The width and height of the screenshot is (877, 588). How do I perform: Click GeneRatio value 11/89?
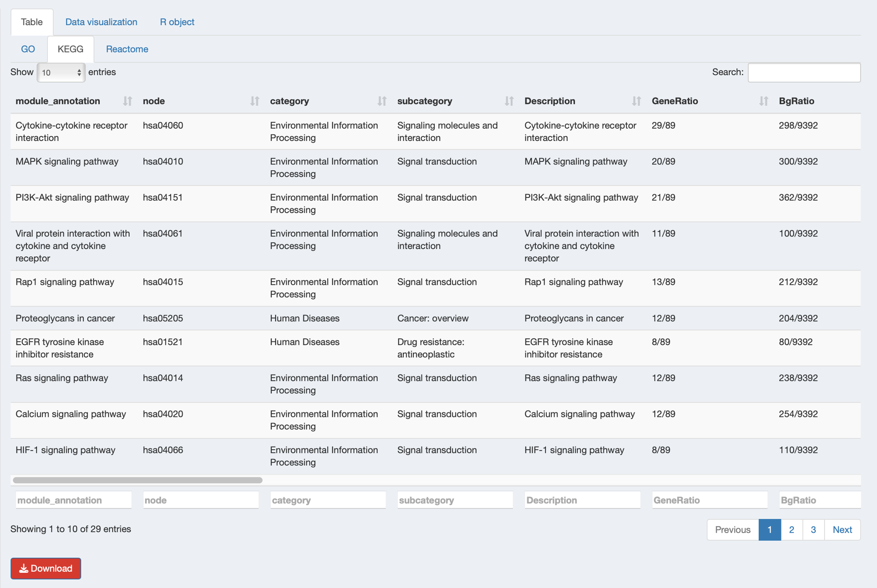click(x=663, y=234)
